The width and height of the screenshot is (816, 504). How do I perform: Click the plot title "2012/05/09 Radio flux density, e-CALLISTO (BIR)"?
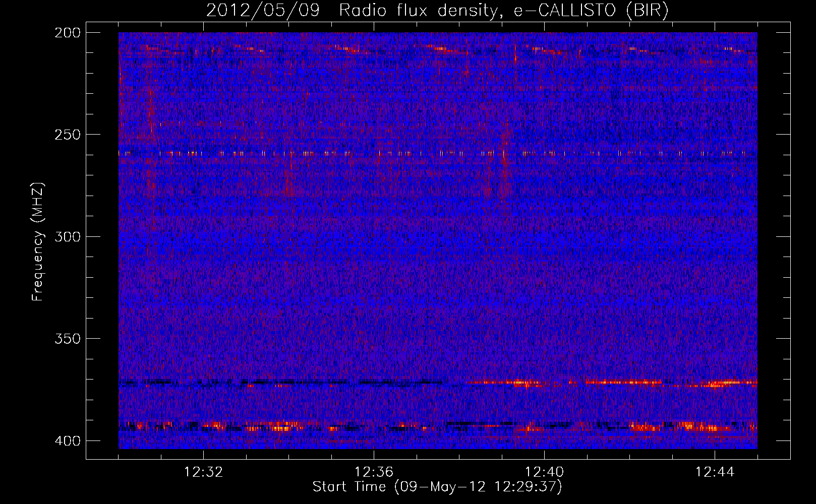pos(437,11)
